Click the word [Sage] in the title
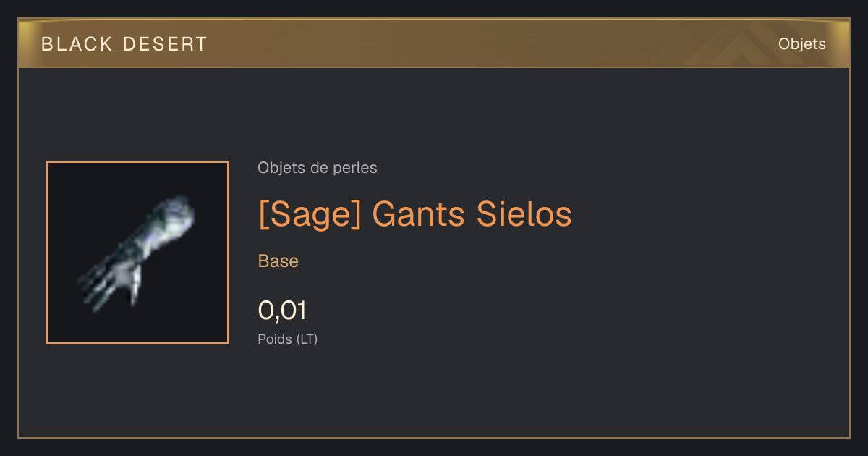The width and height of the screenshot is (868, 456). click(x=310, y=214)
